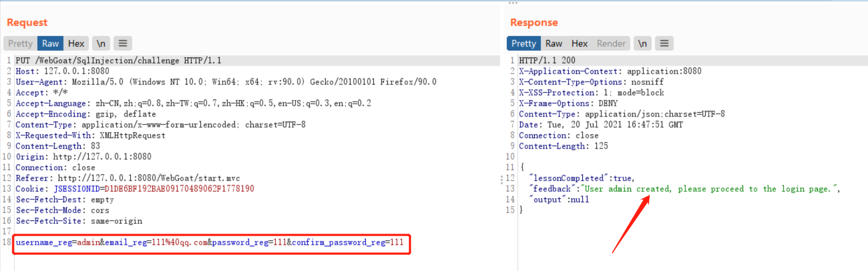Open Hex view in Response panel

580,43
